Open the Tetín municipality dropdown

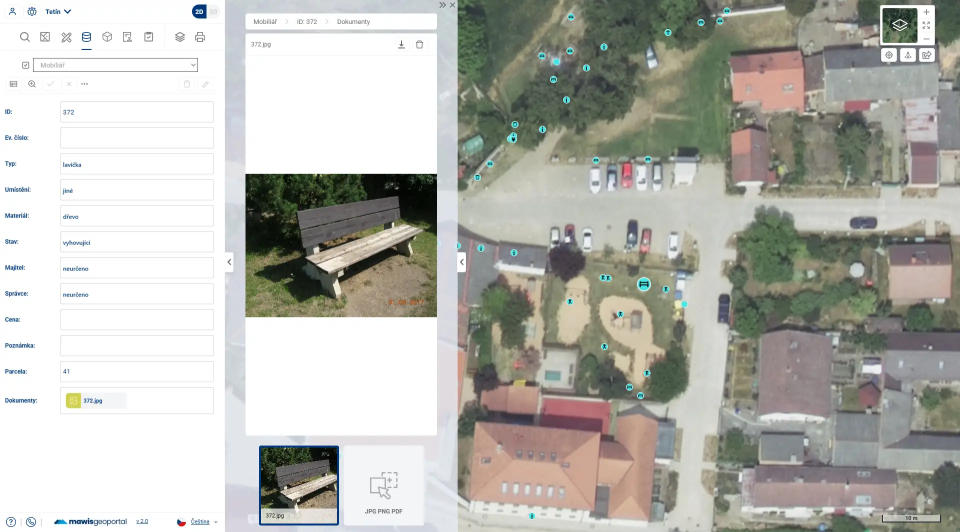pyautogui.click(x=58, y=12)
